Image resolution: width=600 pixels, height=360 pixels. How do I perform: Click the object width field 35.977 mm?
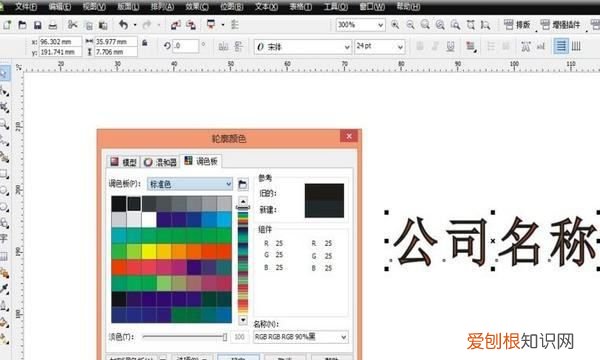point(116,42)
